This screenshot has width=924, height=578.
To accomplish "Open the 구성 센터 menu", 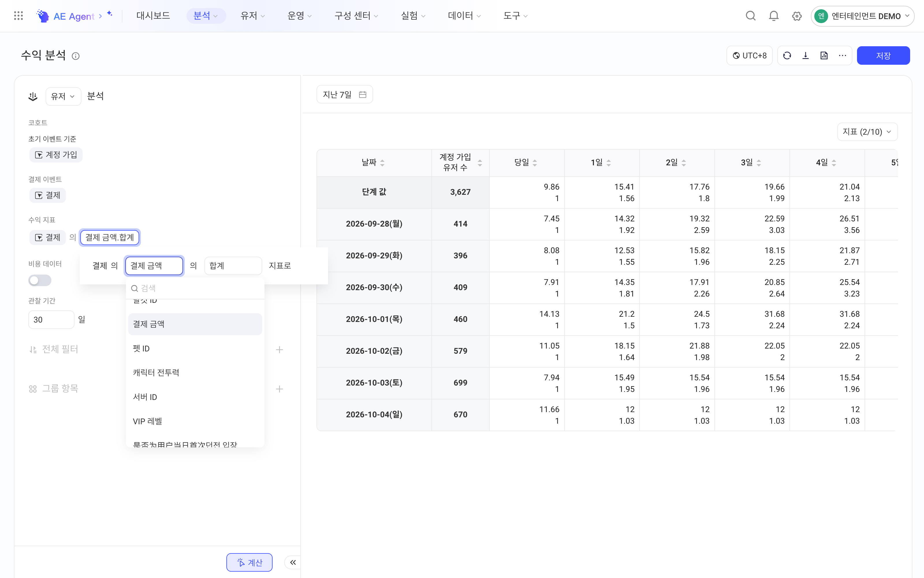I will [356, 16].
